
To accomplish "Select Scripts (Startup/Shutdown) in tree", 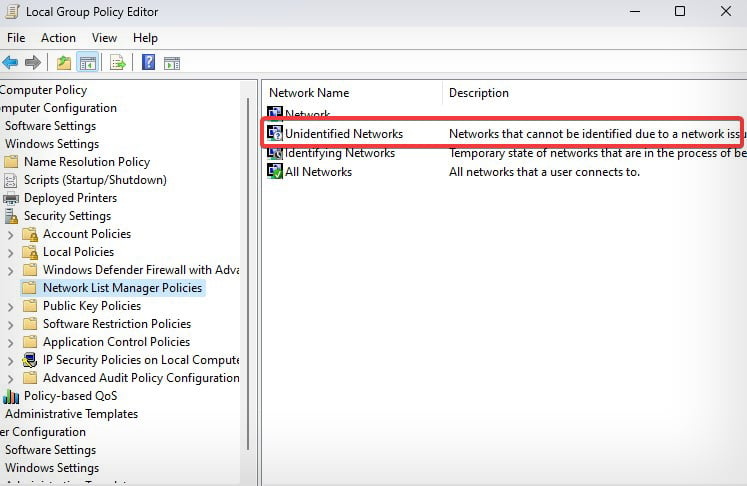I will [95, 180].
